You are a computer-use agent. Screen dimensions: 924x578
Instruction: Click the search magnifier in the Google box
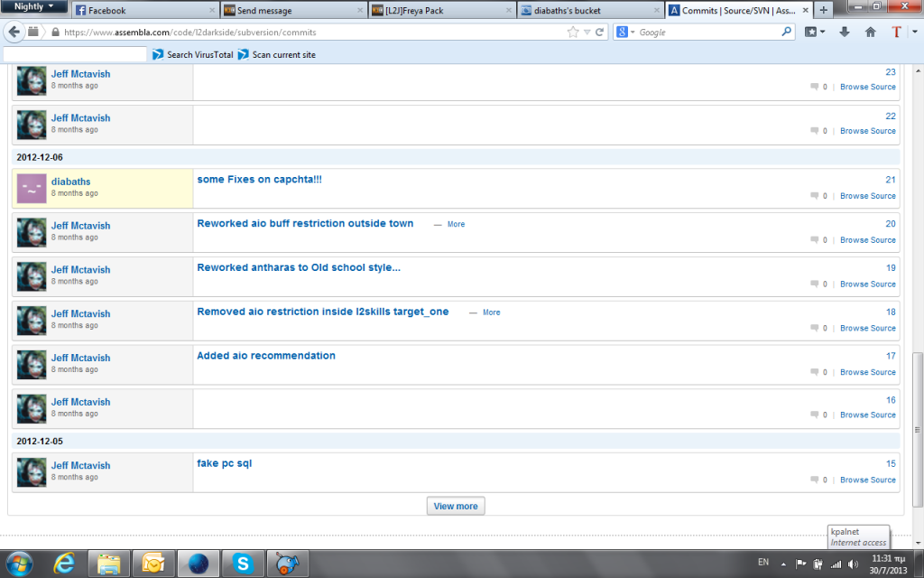[786, 32]
